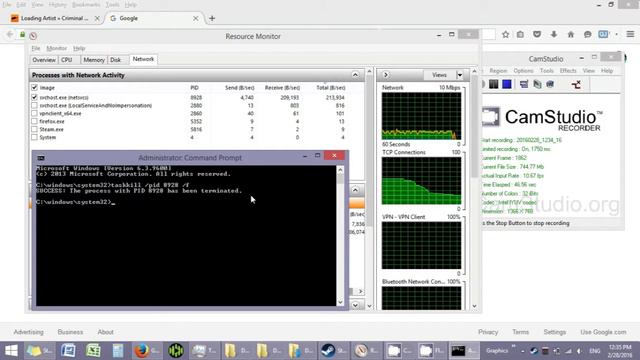
Task: Toggle the Image header checkbox
Action: 34,88
